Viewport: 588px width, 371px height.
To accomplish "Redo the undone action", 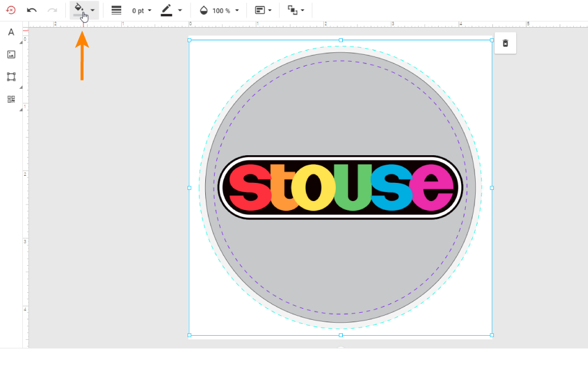I will pos(52,10).
